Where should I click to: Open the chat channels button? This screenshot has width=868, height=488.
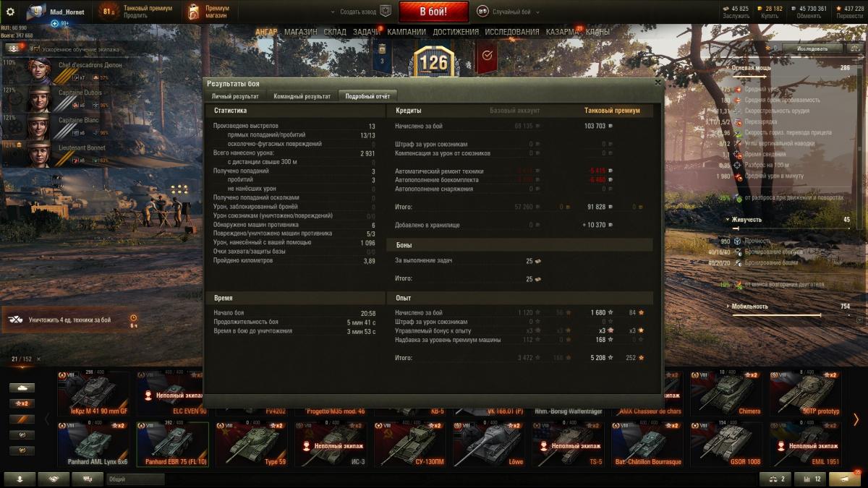tap(88, 479)
